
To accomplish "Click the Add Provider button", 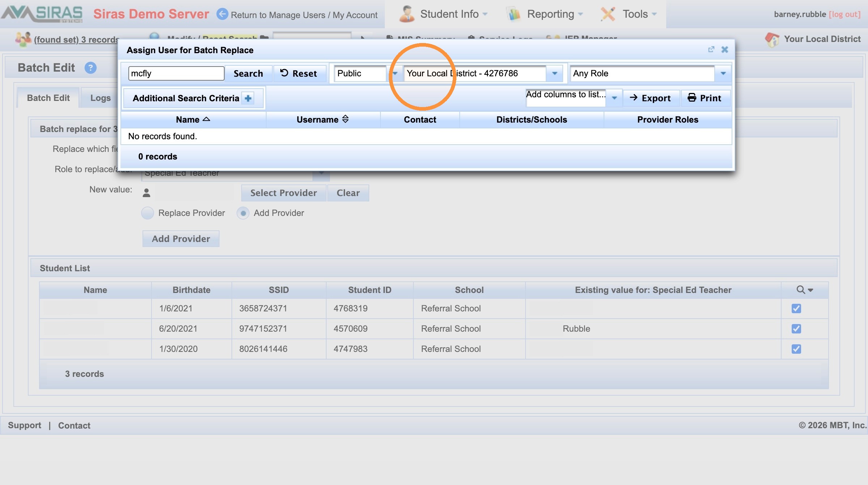I will 181,239.
